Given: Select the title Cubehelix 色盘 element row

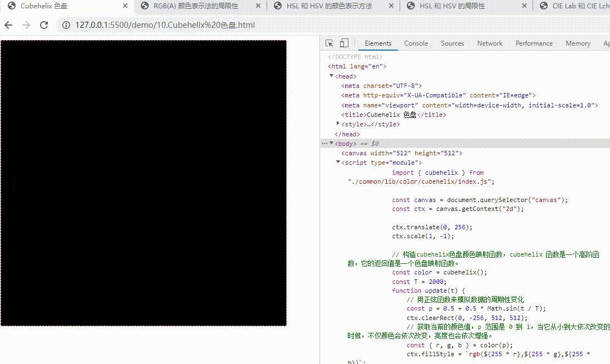Looking at the screenshot, I should click(x=393, y=115).
